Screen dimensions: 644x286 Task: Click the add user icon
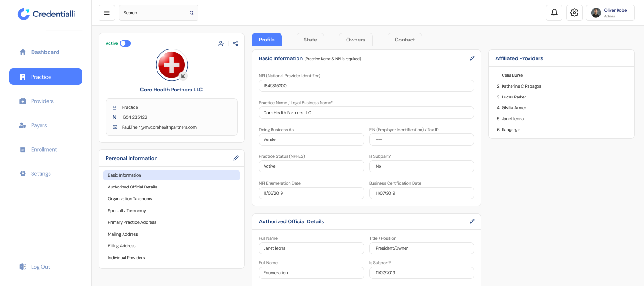(x=221, y=43)
